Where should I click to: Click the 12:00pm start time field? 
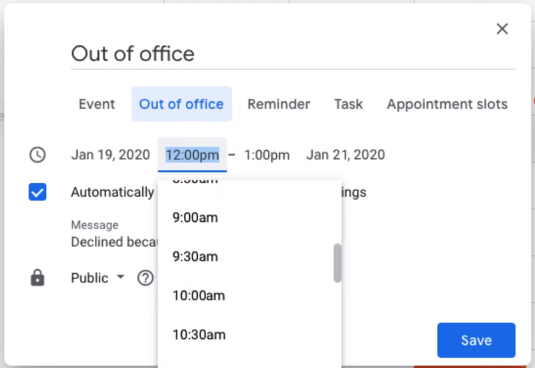(x=192, y=155)
